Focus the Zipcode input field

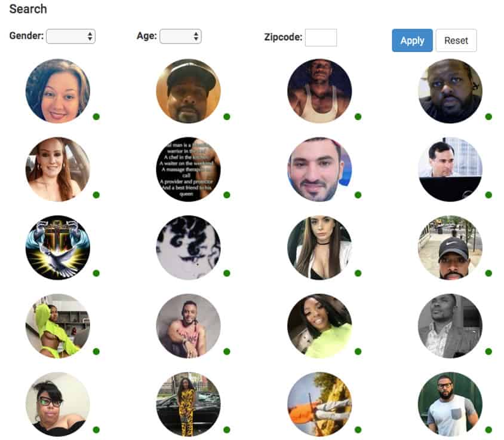321,37
